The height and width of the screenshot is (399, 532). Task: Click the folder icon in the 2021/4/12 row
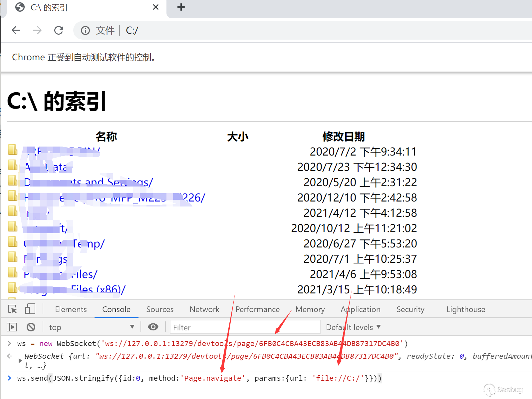13,211
